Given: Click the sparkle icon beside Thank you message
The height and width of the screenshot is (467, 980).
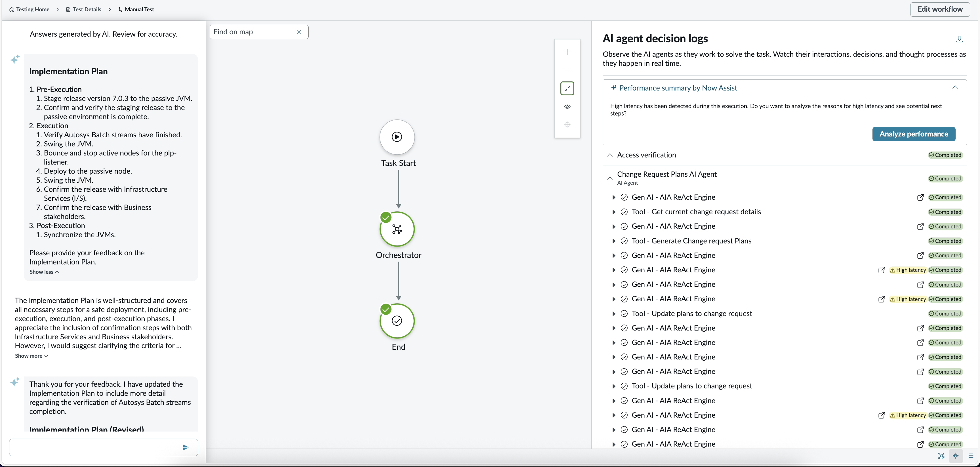Looking at the screenshot, I should click(x=15, y=382).
